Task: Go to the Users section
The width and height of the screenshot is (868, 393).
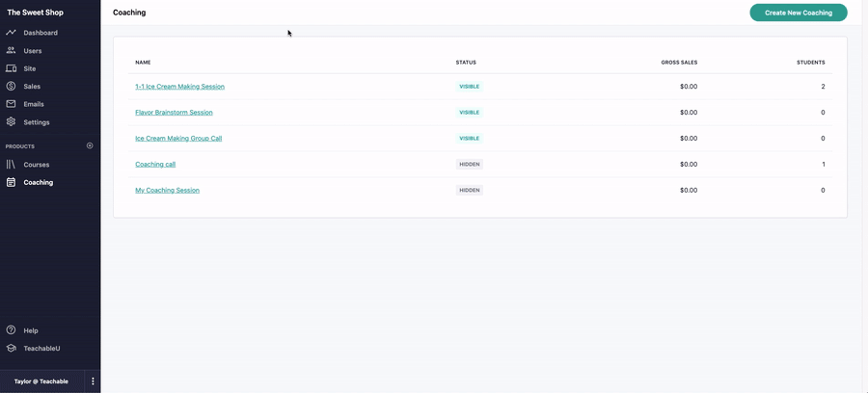Action: point(33,51)
